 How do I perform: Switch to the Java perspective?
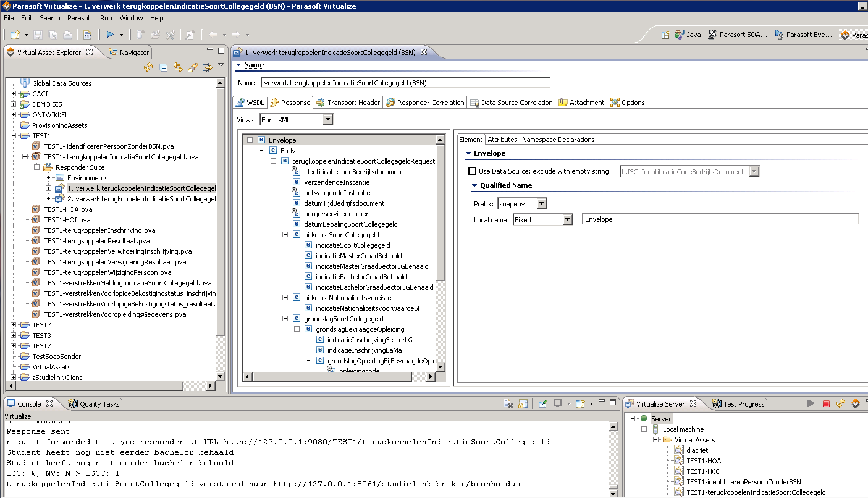coord(688,35)
